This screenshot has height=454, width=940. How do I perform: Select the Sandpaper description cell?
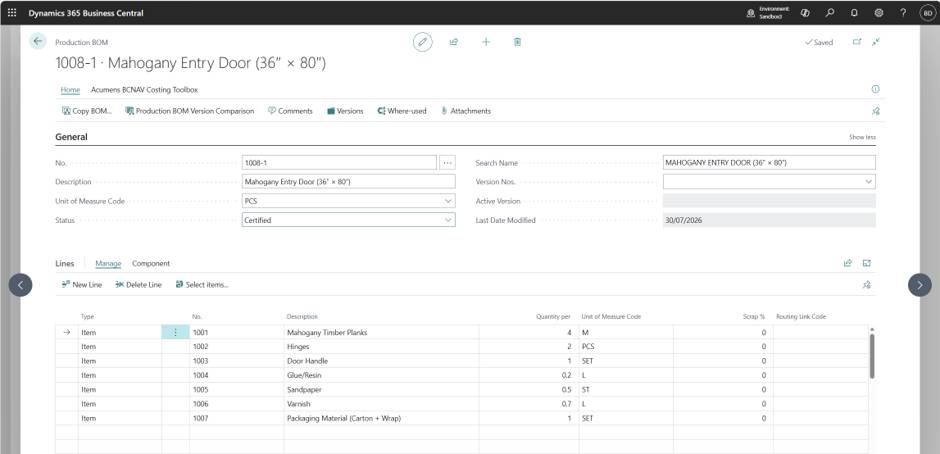381,390
